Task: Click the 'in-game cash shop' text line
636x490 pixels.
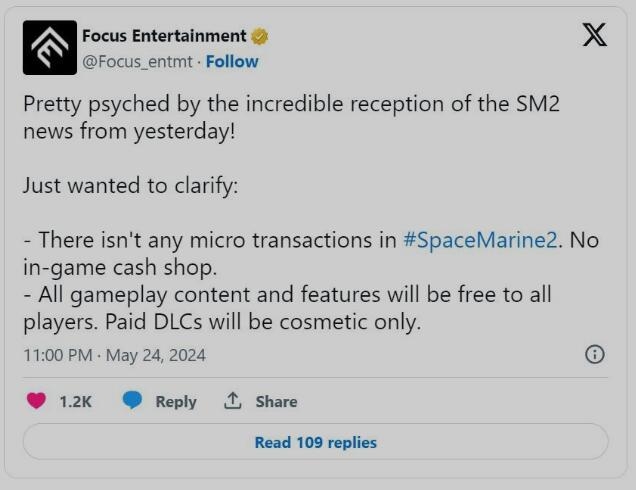Action: pos(120,268)
